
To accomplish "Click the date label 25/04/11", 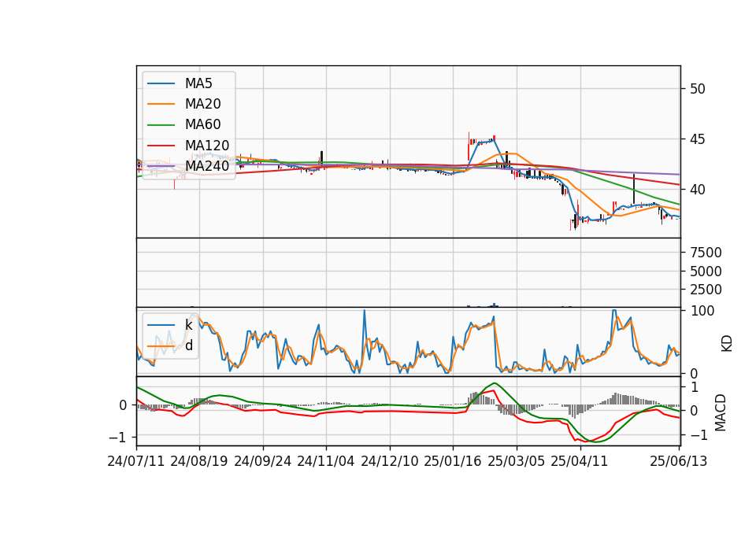I will 580,461.
